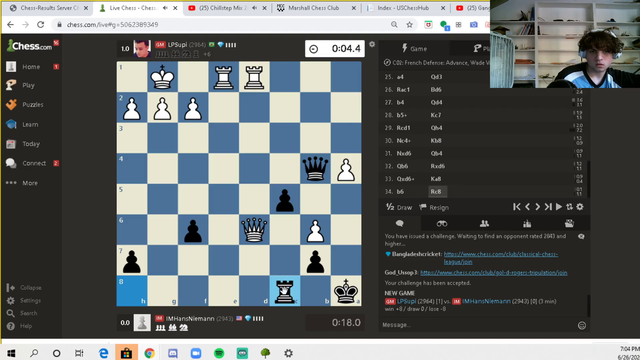Select the events tab icon
Image resolution: width=640 pixels, height=360 pixels.
[569, 223]
